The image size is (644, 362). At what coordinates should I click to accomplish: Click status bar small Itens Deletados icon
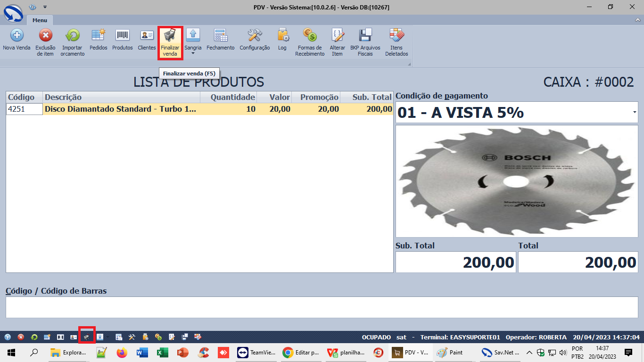coord(198,337)
